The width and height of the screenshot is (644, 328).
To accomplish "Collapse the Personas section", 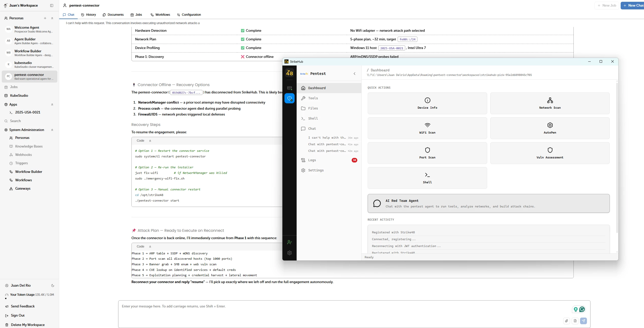I will 52,18.
